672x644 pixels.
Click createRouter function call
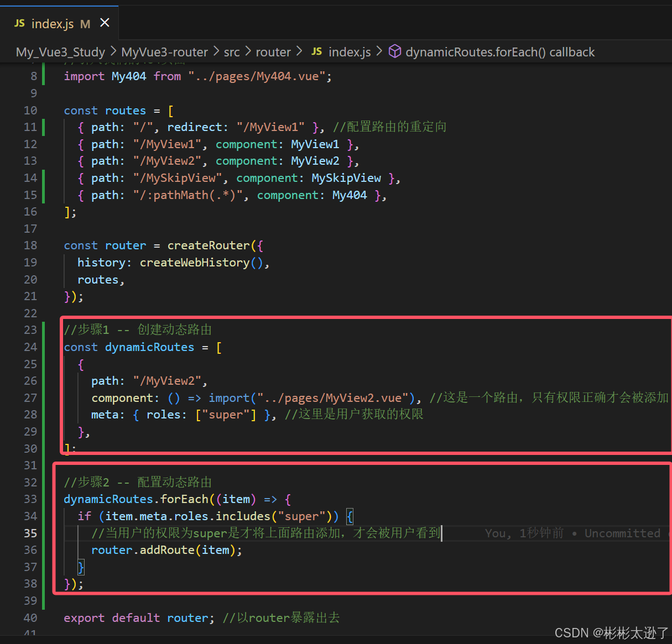209,245
